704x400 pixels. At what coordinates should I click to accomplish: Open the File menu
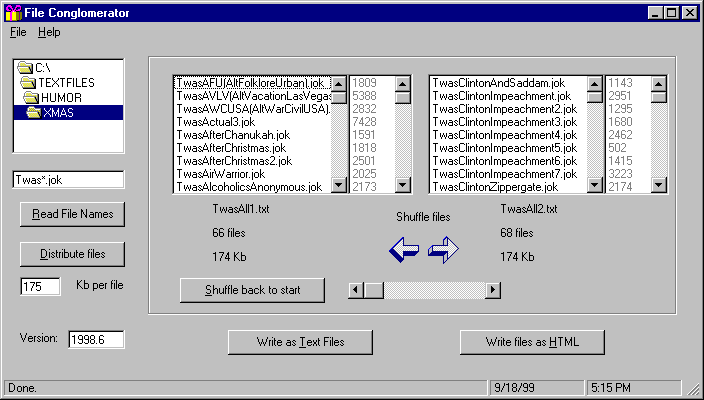click(18, 32)
